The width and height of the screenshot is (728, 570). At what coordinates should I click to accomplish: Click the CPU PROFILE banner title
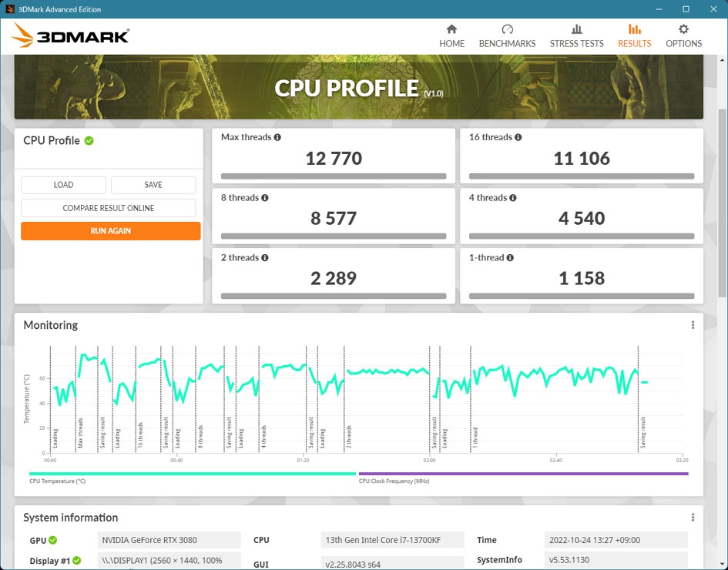coord(358,88)
